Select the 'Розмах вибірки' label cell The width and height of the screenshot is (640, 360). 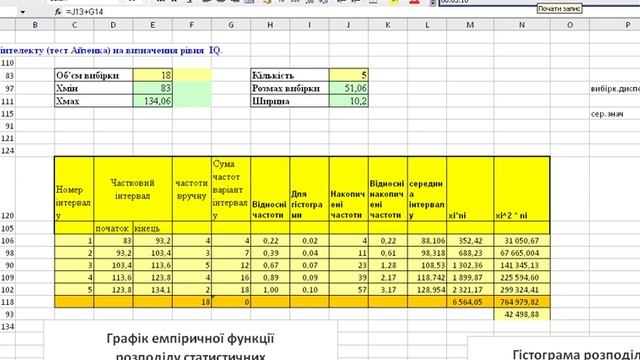click(x=290, y=88)
